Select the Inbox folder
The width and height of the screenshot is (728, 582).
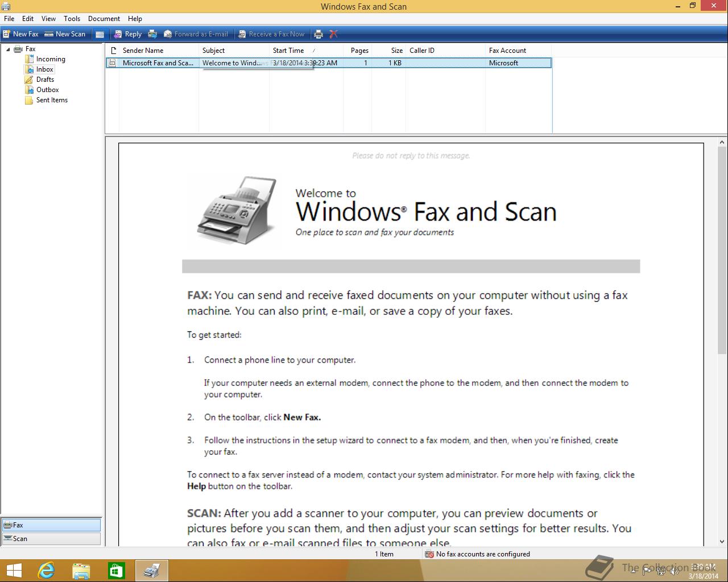tap(45, 69)
